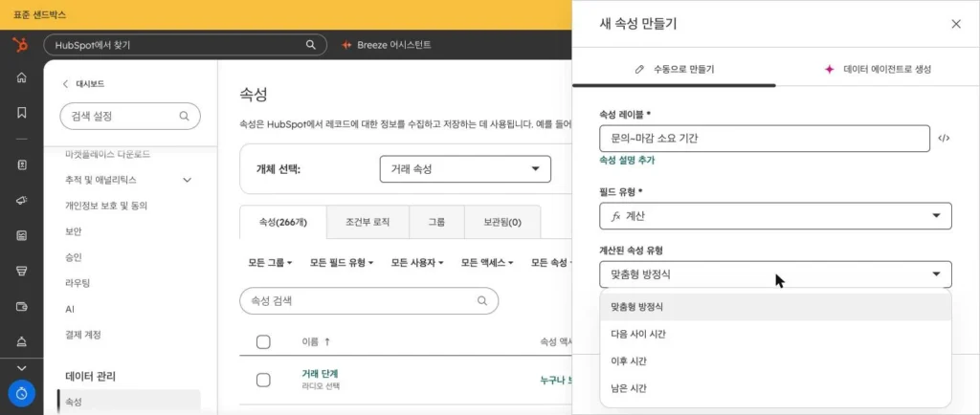The width and height of the screenshot is (980, 415).
Task: Click into the 속성 레이블 input field
Action: (x=765, y=139)
